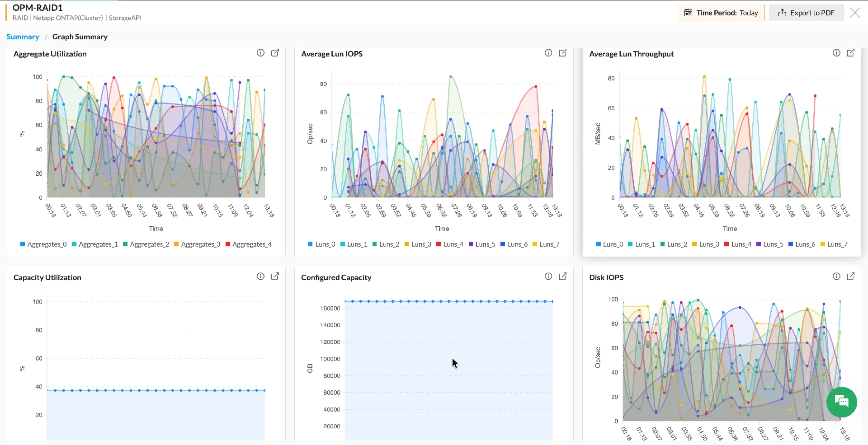Show info for Configured Capacity chart

[x=548, y=276]
